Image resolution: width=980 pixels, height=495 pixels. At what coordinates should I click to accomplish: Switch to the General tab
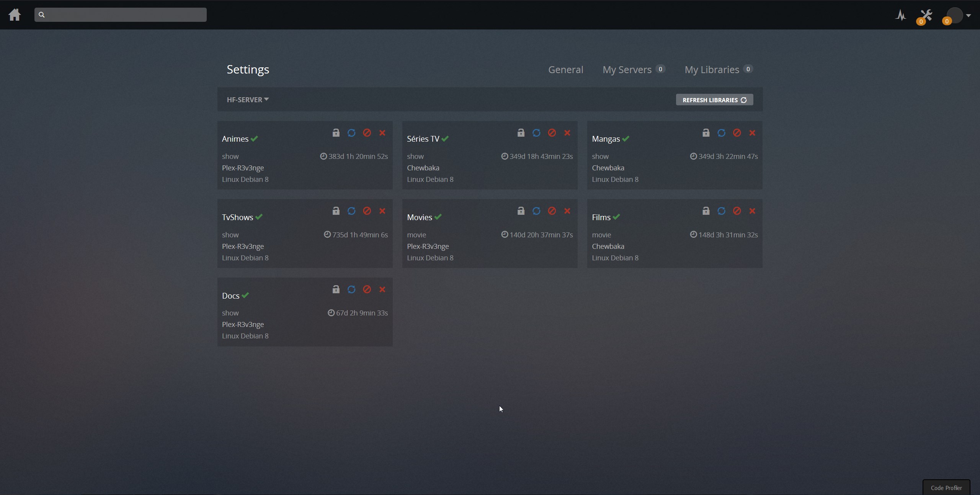coord(565,70)
